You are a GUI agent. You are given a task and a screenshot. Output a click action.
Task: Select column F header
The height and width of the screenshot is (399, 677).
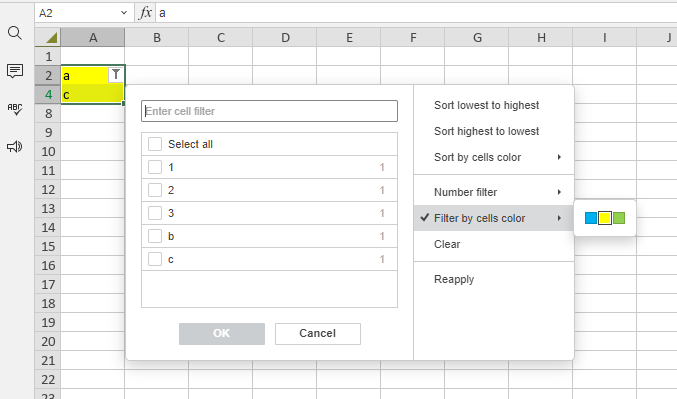click(x=413, y=38)
